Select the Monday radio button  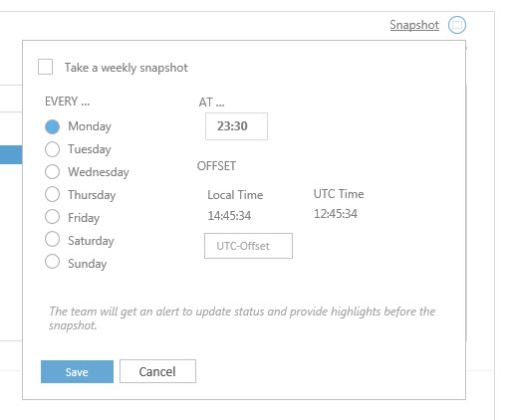[x=52, y=126]
